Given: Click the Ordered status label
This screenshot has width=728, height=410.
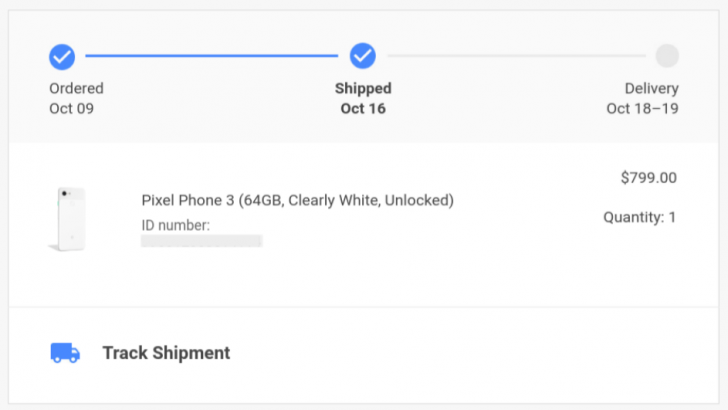Looking at the screenshot, I should click(76, 88).
